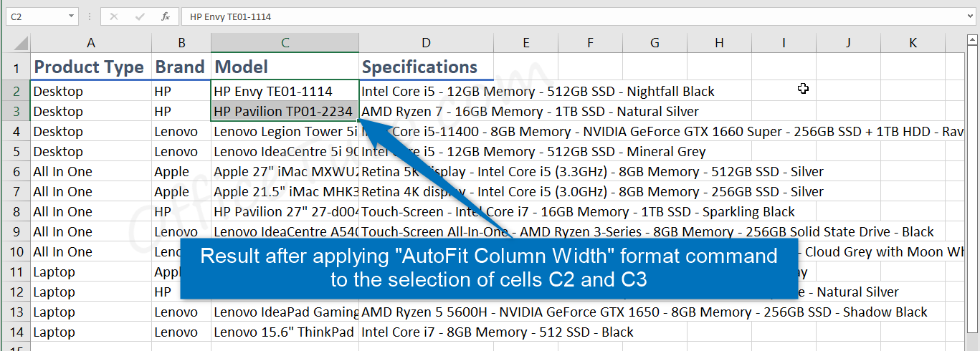The height and width of the screenshot is (351, 980).
Task: Click the formula bar text HP Envy TE01-1114
Action: coord(231,16)
